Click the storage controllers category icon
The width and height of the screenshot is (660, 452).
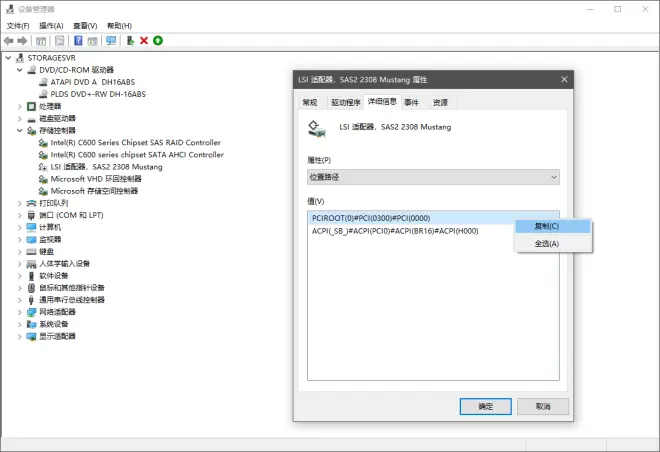[32, 130]
